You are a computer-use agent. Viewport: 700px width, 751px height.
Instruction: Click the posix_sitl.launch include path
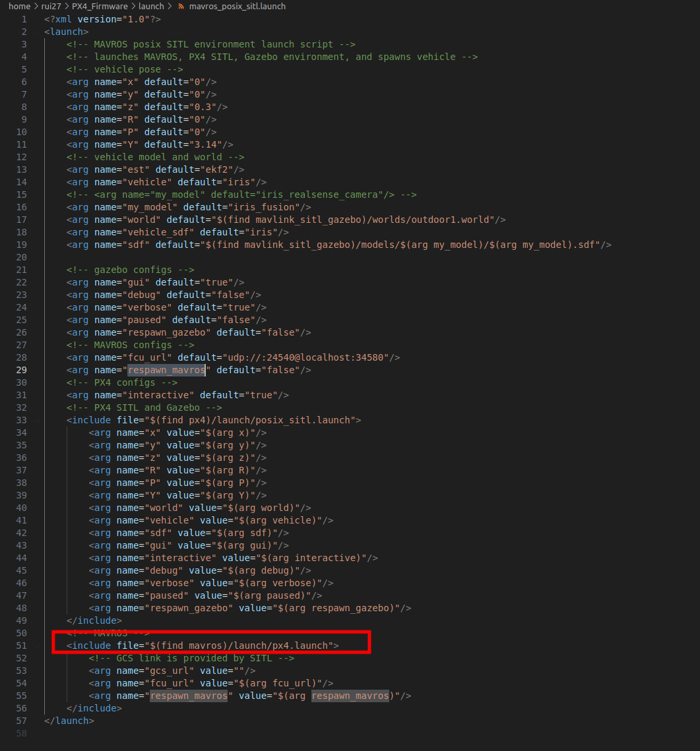pos(249,420)
